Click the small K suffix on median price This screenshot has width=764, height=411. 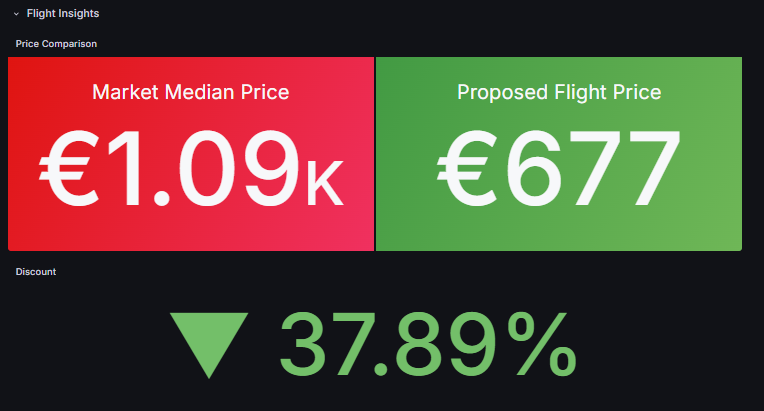point(325,184)
